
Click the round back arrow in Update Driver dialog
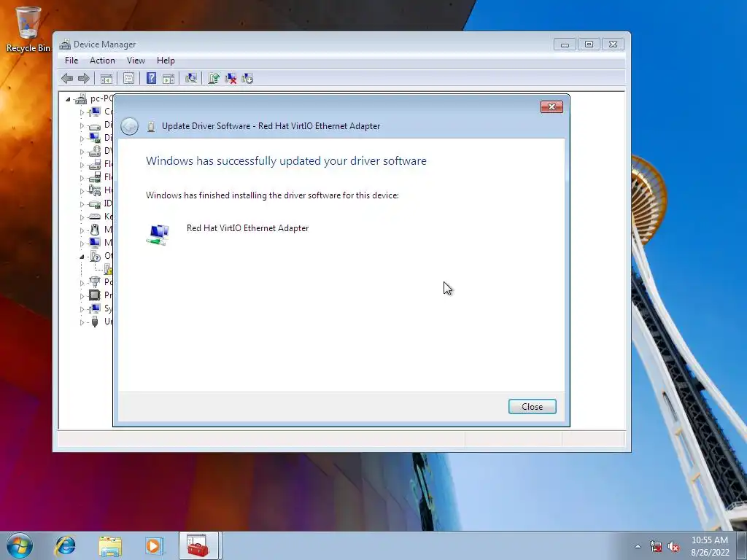[129, 126]
